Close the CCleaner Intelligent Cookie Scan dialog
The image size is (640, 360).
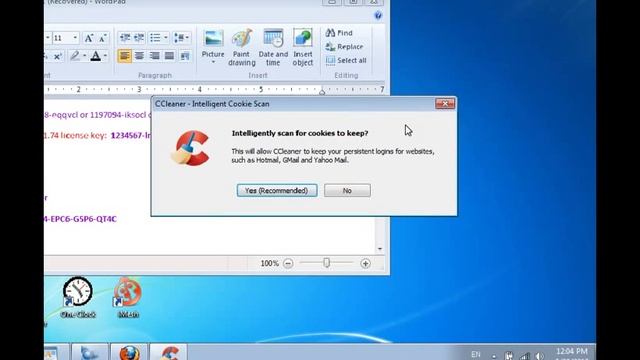(x=445, y=104)
